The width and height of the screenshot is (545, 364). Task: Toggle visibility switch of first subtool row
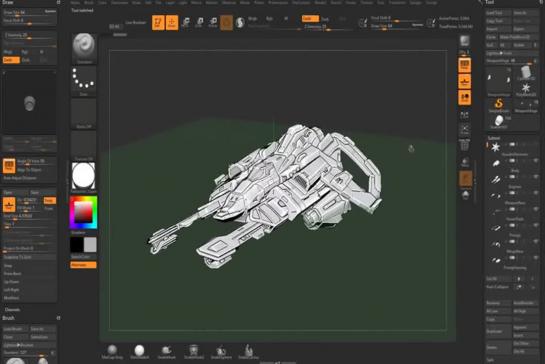click(512, 145)
